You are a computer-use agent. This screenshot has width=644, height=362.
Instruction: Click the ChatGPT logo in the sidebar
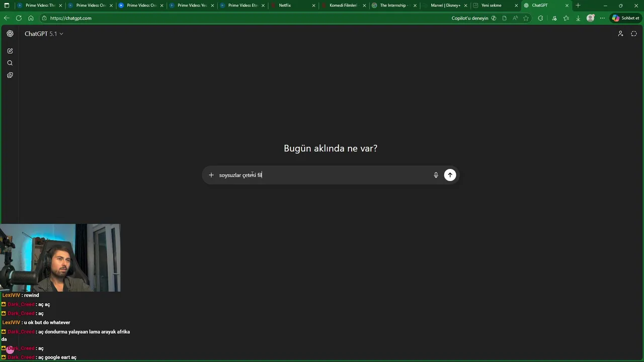click(10, 34)
